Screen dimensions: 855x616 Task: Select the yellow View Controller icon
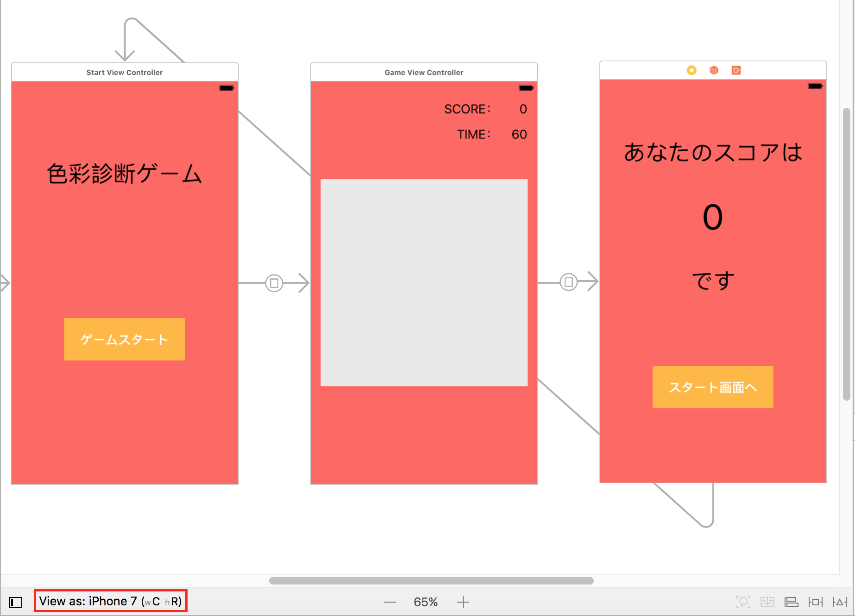(x=691, y=70)
